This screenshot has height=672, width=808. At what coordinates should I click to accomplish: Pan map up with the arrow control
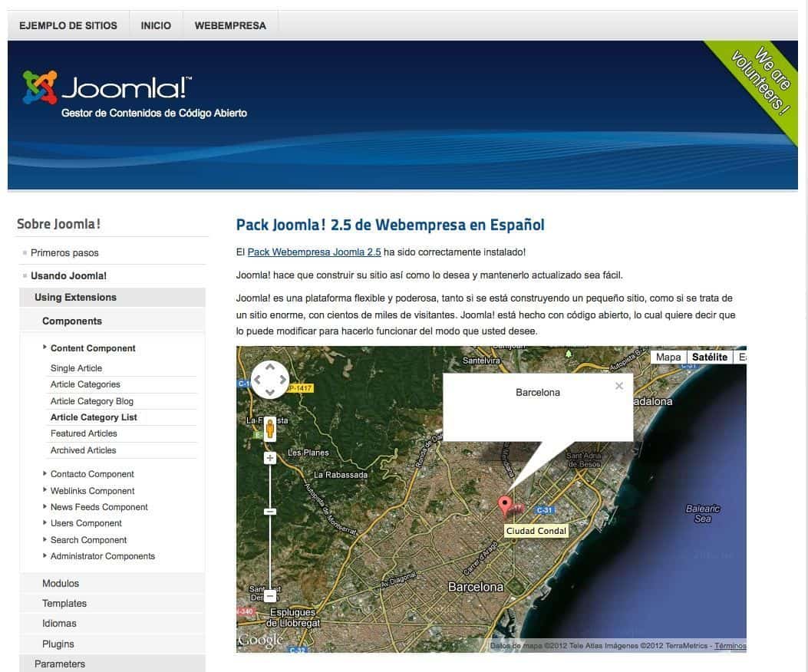point(270,367)
